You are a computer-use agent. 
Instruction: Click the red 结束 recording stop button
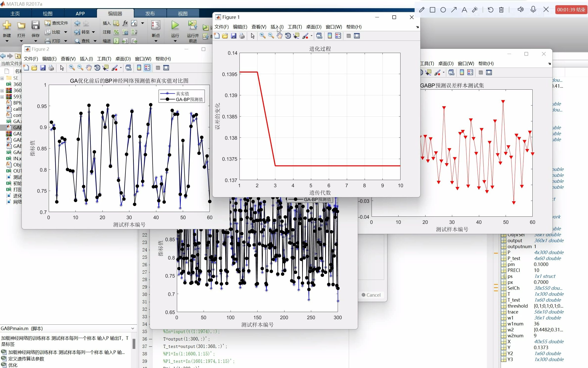click(x=571, y=10)
